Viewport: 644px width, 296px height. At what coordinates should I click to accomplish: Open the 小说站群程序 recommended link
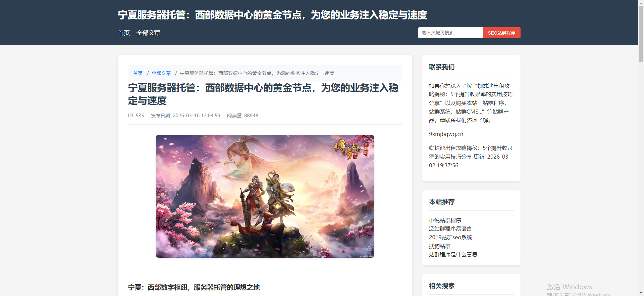coord(445,220)
